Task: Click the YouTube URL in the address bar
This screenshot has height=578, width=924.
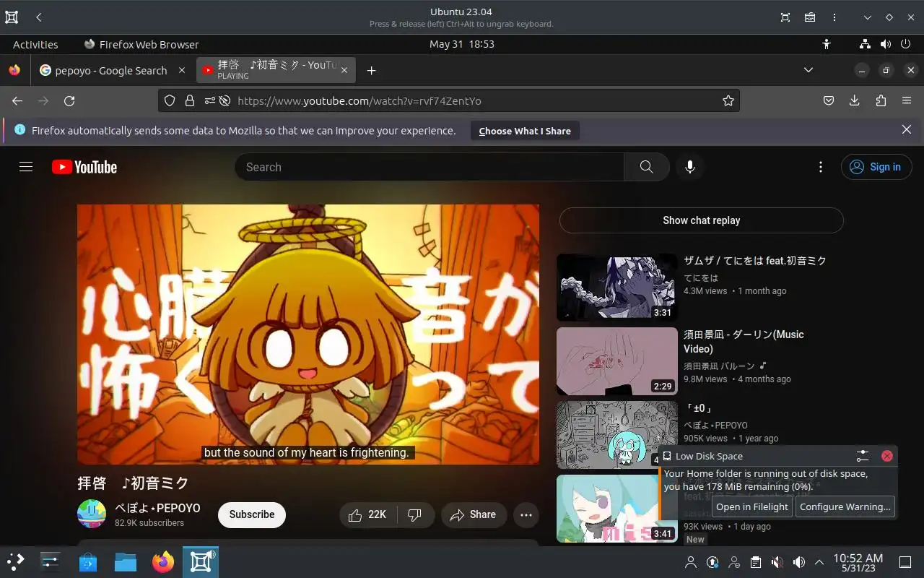Action: pyautogui.click(x=359, y=100)
